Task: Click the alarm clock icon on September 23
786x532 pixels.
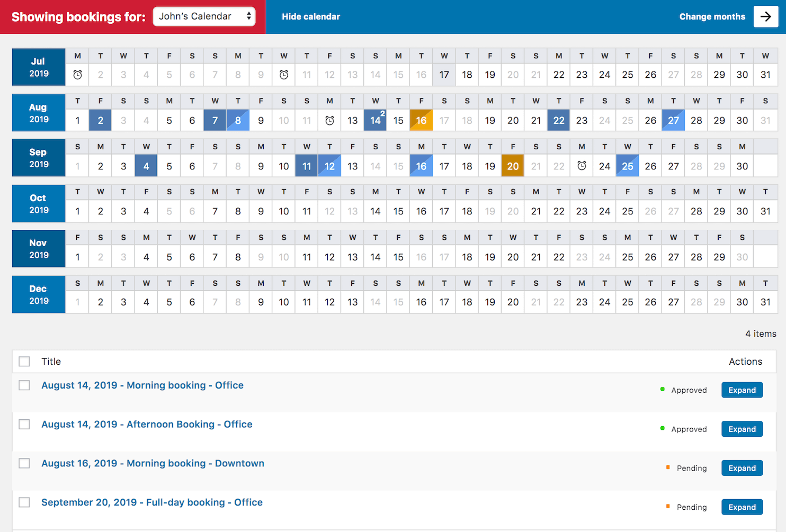Action: (x=582, y=166)
